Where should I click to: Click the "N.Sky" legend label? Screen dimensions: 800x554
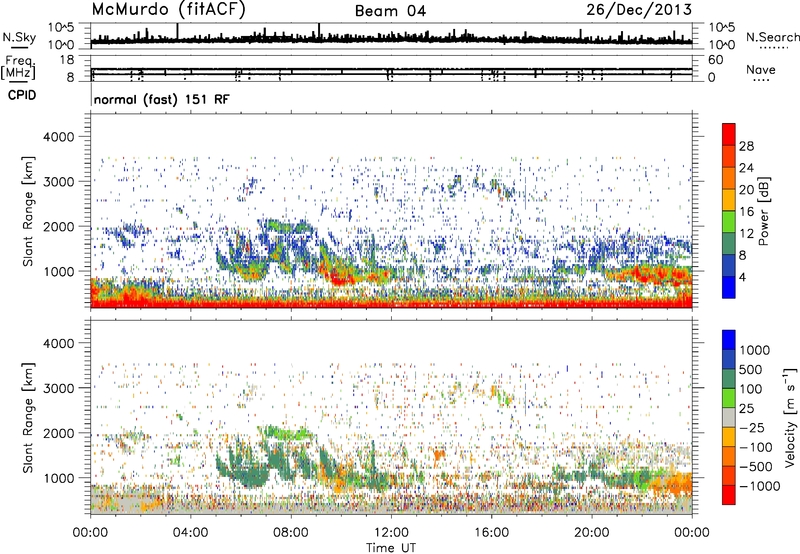click(19, 37)
